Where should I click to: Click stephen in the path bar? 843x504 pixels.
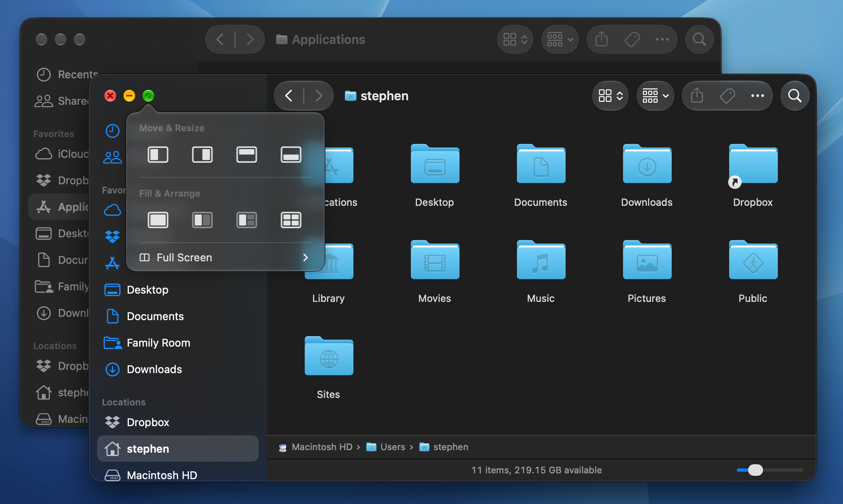pyautogui.click(x=444, y=447)
